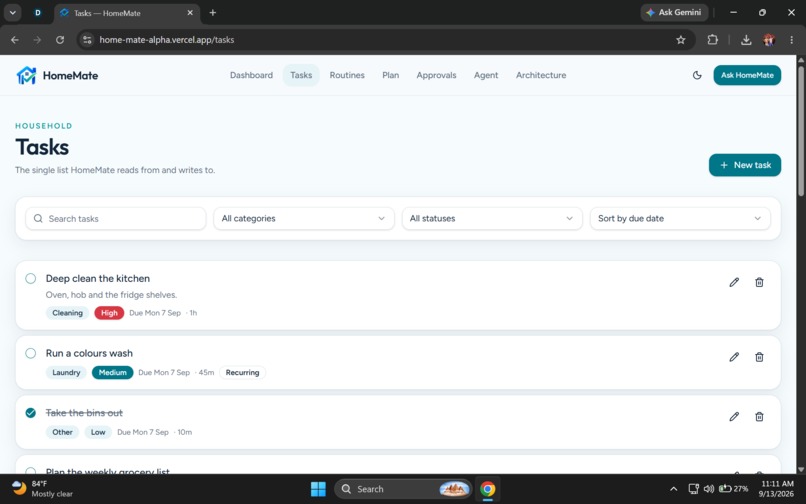Click the HomeMate house logo icon
This screenshot has height=504, width=806.
point(26,75)
